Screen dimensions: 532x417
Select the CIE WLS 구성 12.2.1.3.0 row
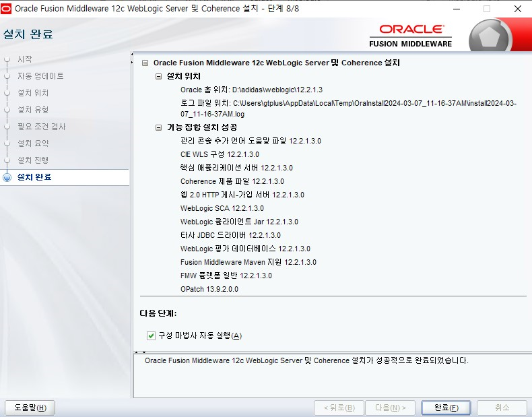(220, 154)
